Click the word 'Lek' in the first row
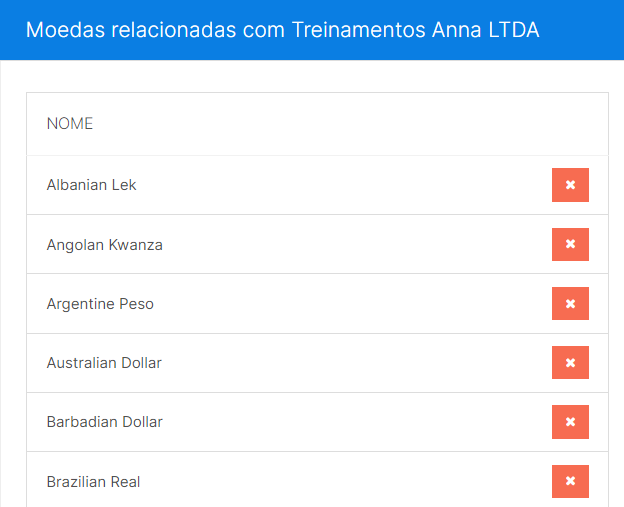This screenshot has height=507, width=624. point(124,185)
